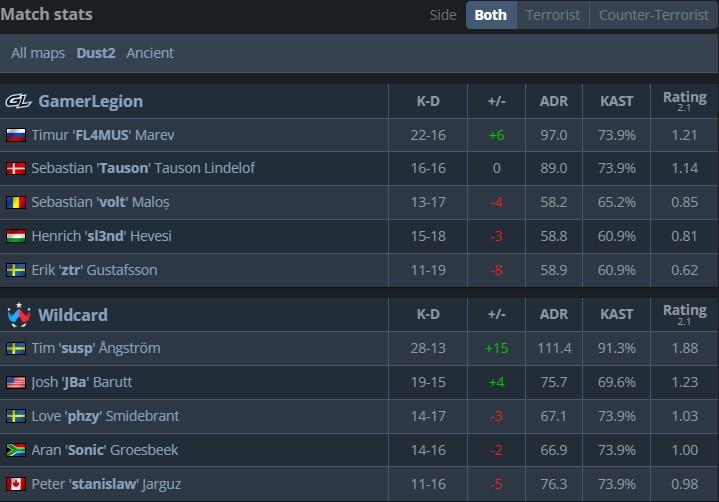
Task: Select the Ancient map tab
Action: (150, 53)
